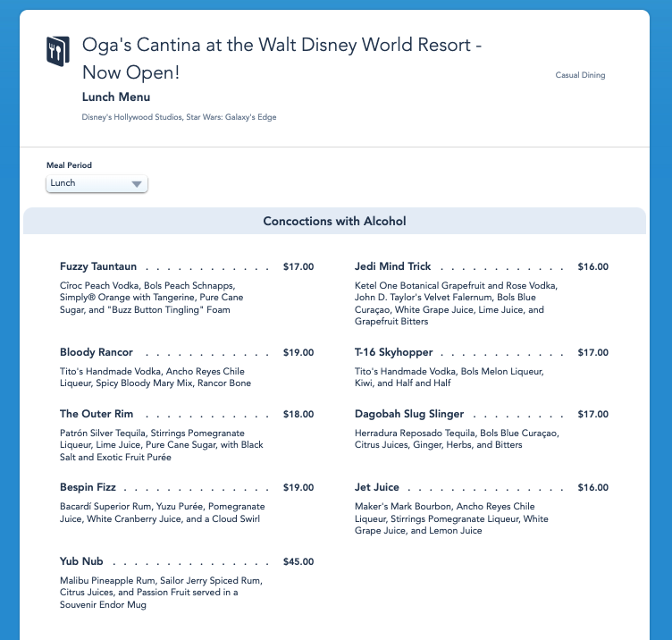Click the Jet Juice ingredients description
Viewport: 672px width, 640px height.
(x=451, y=518)
